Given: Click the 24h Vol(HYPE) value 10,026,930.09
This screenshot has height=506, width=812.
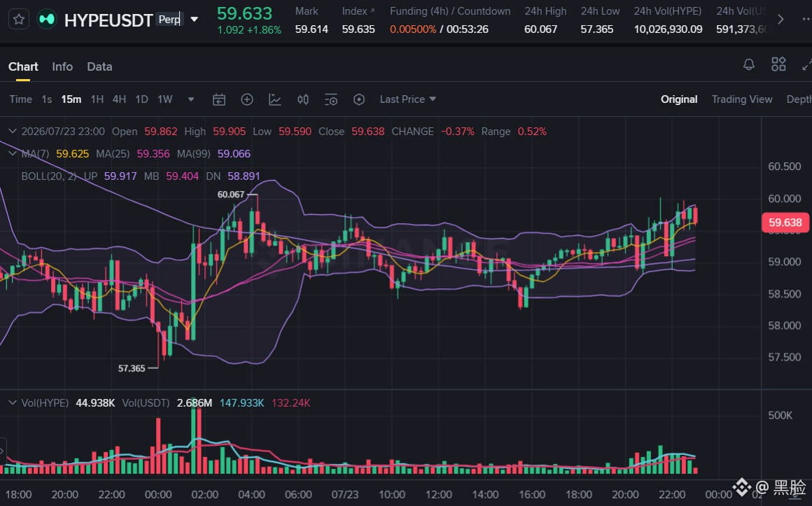Looking at the screenshot, I should [x=668, y=29].
